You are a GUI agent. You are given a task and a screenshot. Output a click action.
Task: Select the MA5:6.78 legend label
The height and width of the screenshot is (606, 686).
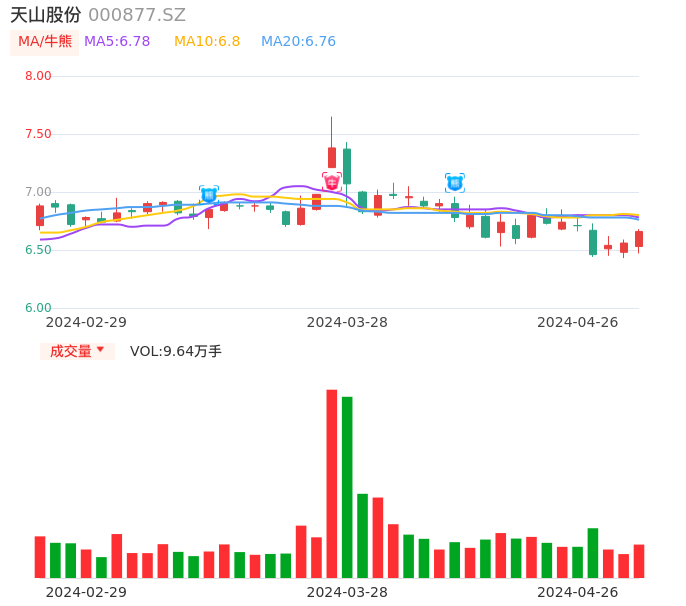(x=117, y=42)
